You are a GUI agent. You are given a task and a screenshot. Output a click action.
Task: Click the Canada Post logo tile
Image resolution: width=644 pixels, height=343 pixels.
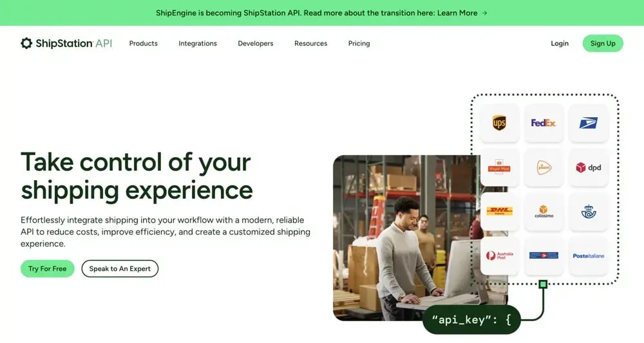tap(544, 255)
